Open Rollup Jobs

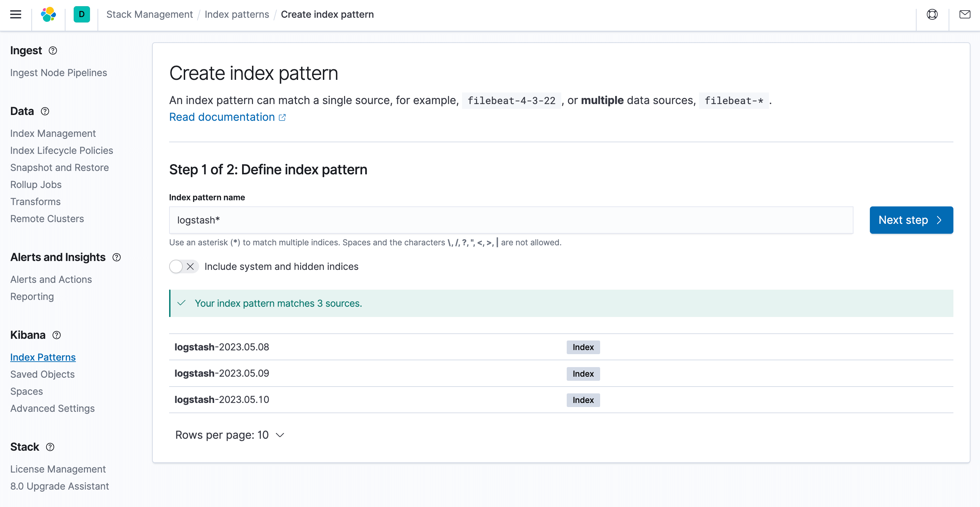(36, 185)
